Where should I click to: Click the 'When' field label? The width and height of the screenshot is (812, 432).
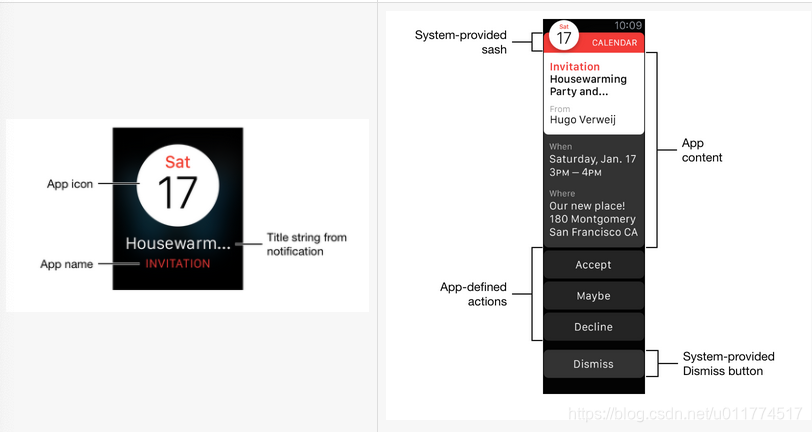click(x=560, y=147)
